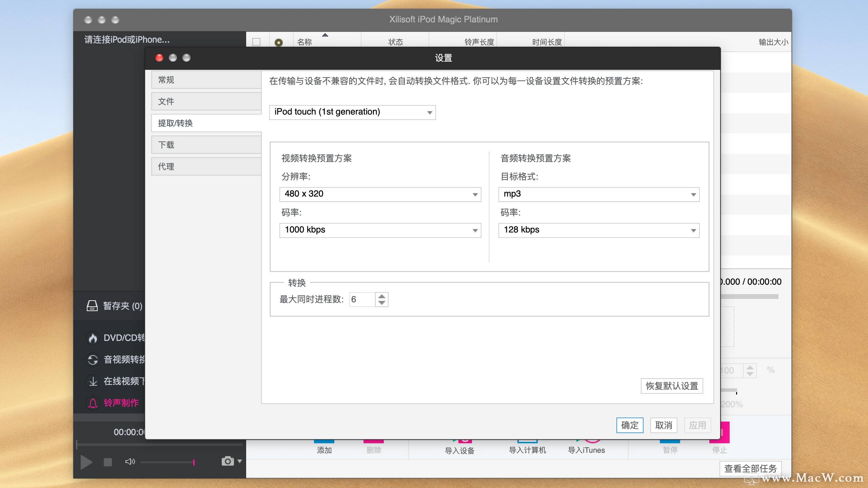Viewport: 868px width, 488px height.
Task: Select the 提取/转换 settings tab
Action: tap(206, 123)
